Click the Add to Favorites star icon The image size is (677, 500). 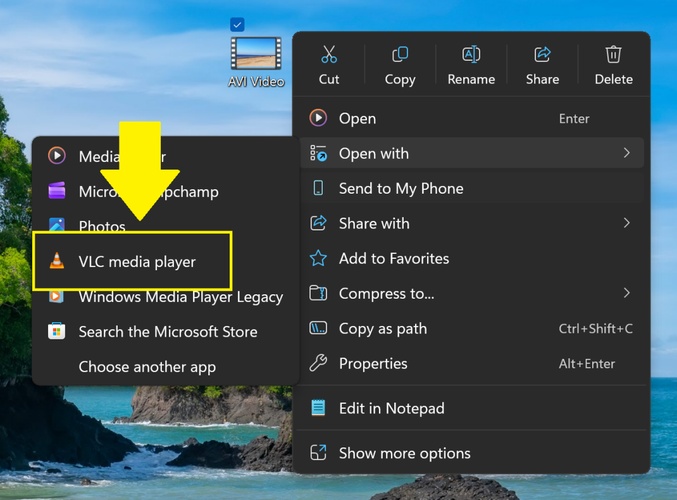click(x=318, y=258)
